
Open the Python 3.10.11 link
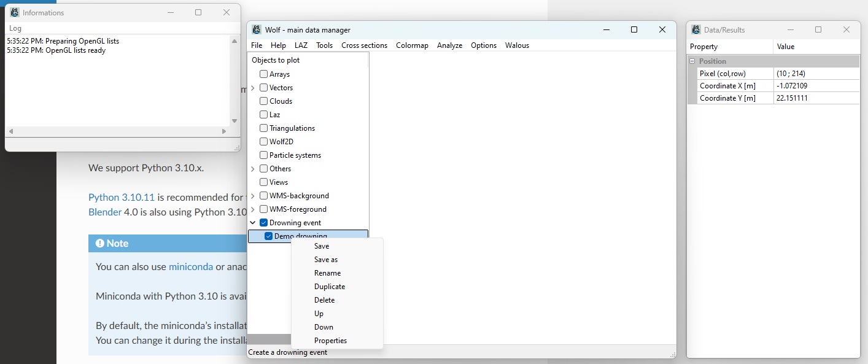(x=122, y=197)
